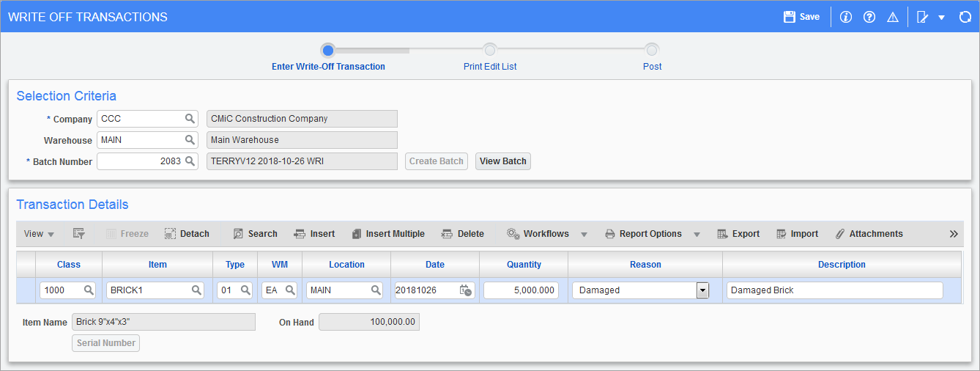Click the View Batch button
Screen dimensions: 980x371
tap(503, 161)
